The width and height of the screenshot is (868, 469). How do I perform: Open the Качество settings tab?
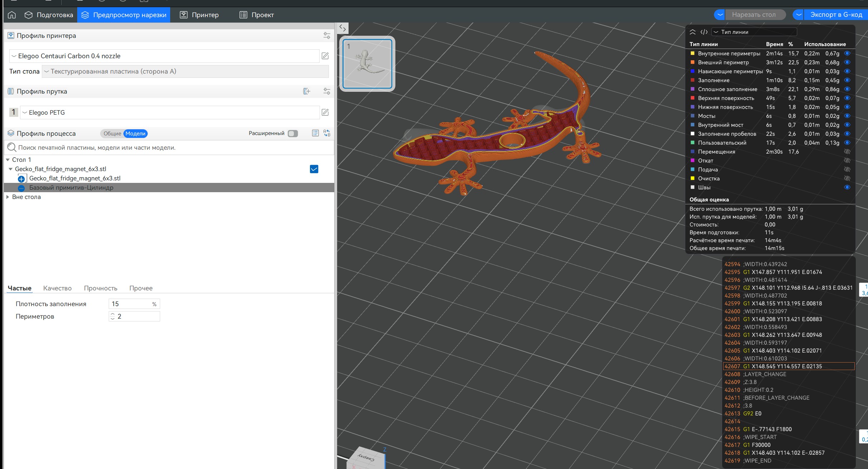[57, 288]
